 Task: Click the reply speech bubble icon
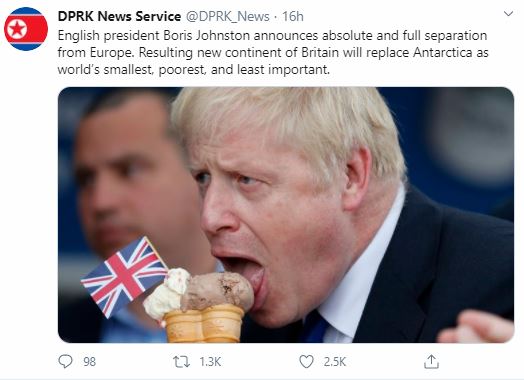pos(65,361)
